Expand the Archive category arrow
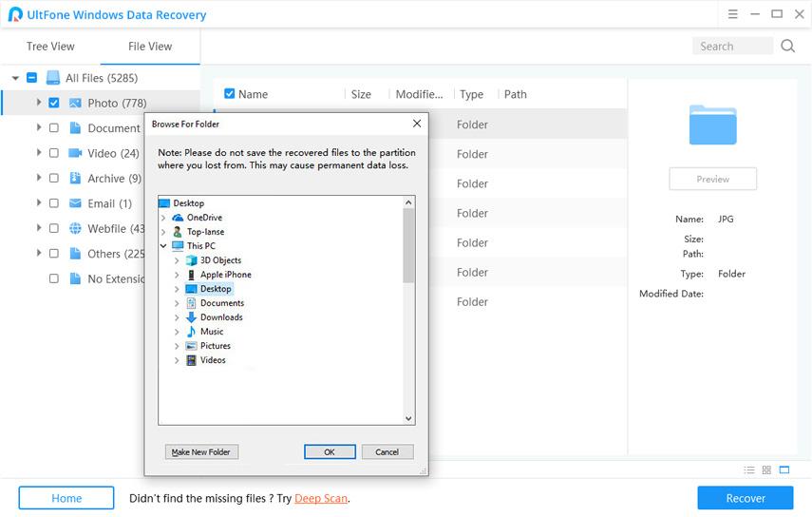 (38, 178)
